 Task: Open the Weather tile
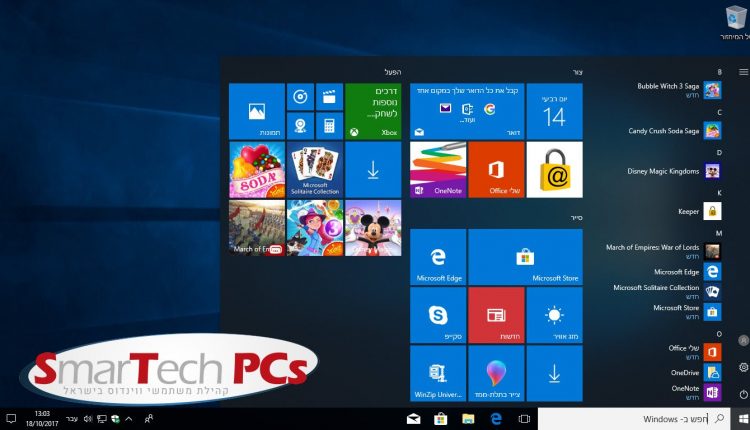(554, 315)
